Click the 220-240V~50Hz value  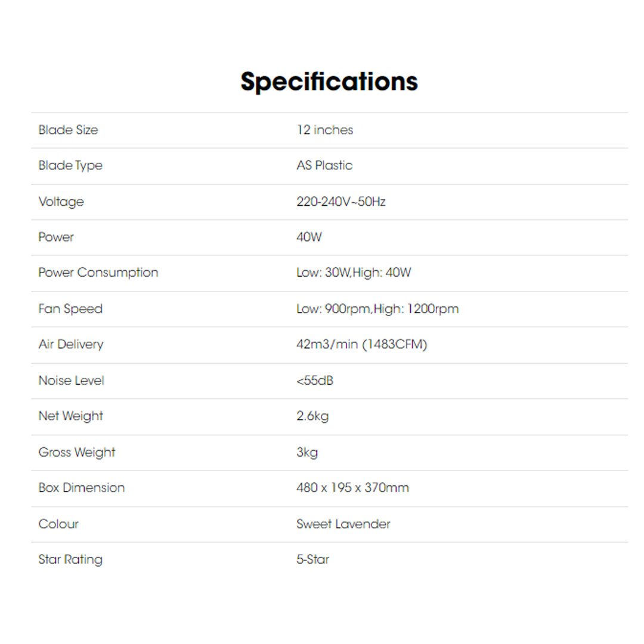[x=341, y=202]
